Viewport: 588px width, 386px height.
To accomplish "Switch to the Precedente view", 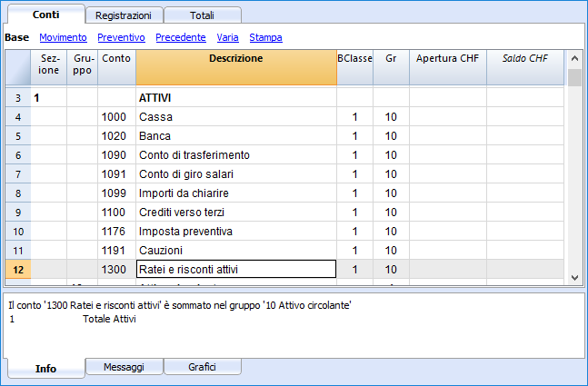I will coord(181,37).
